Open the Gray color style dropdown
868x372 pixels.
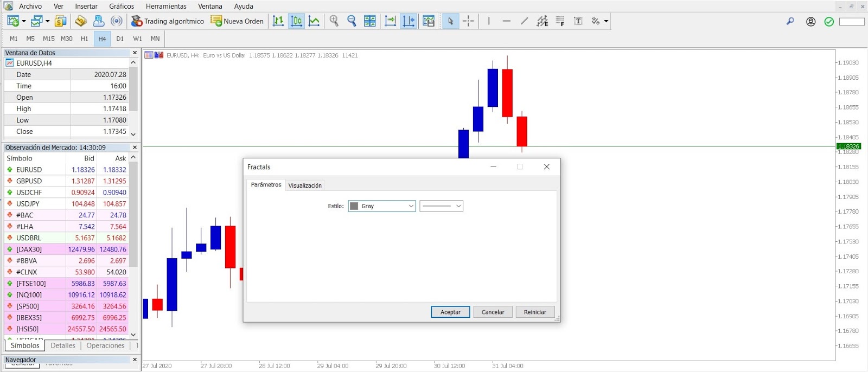[382, 206]
